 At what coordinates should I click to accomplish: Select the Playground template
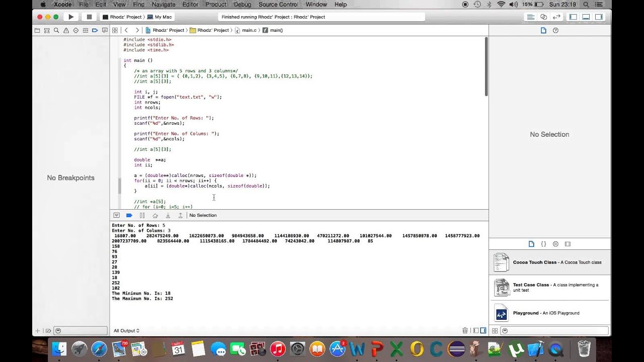(550, 313)
